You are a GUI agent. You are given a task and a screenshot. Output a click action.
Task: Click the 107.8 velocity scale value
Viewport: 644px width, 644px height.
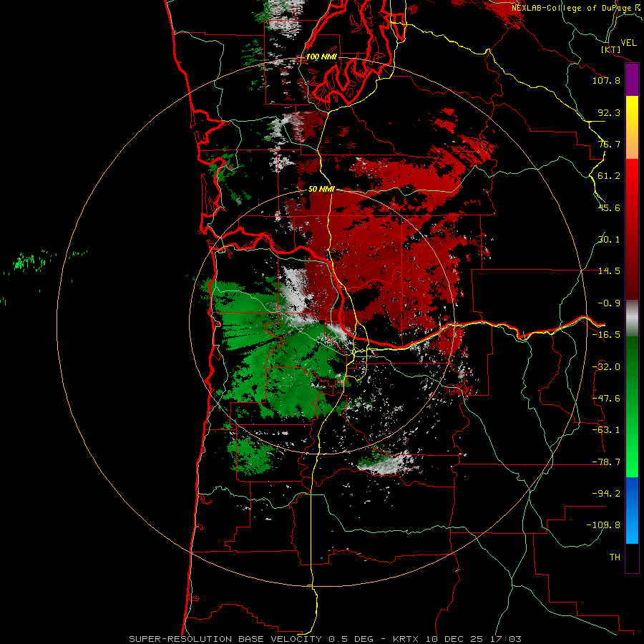click(x=606, y=80)
